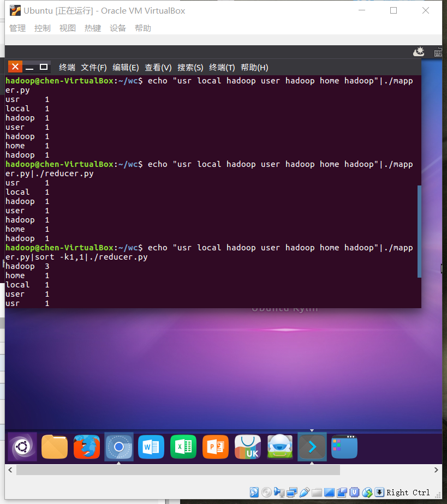Minimize the terminal window
This screenshot has height=504, width=447.
(29, 68)
